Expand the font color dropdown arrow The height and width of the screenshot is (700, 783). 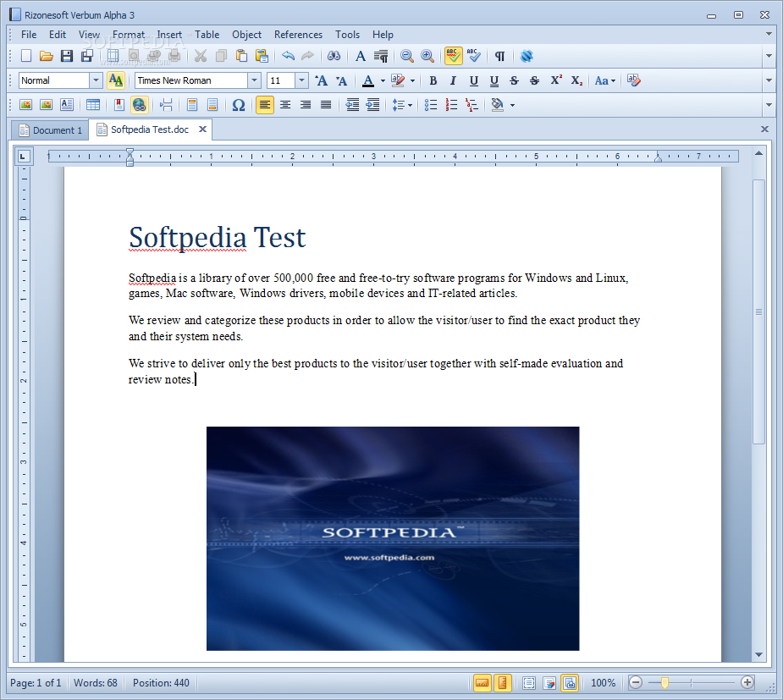tap(383, 80)
